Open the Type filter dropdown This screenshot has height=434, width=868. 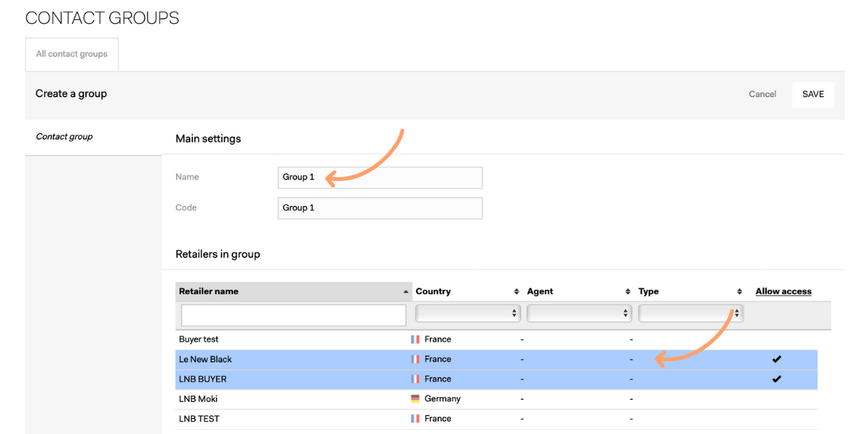(x=691, y=313)
